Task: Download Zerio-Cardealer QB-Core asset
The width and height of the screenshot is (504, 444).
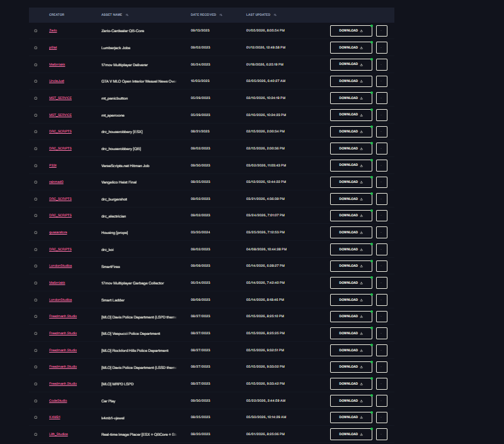Action: click(x=351, y=31)
